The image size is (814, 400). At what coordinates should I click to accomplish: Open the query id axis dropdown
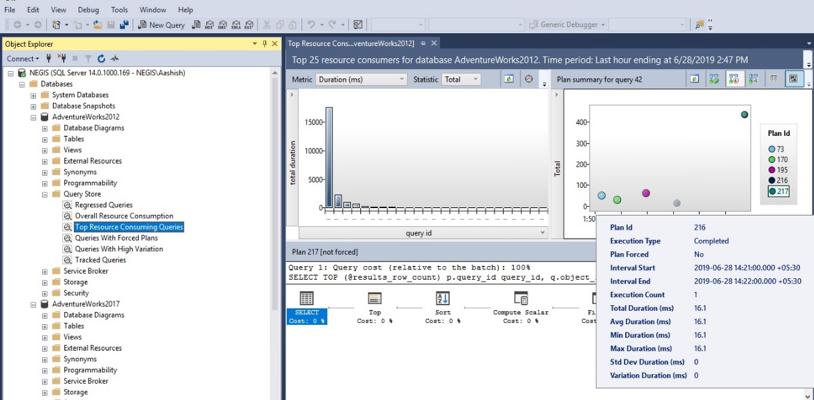tap(423, 233)
